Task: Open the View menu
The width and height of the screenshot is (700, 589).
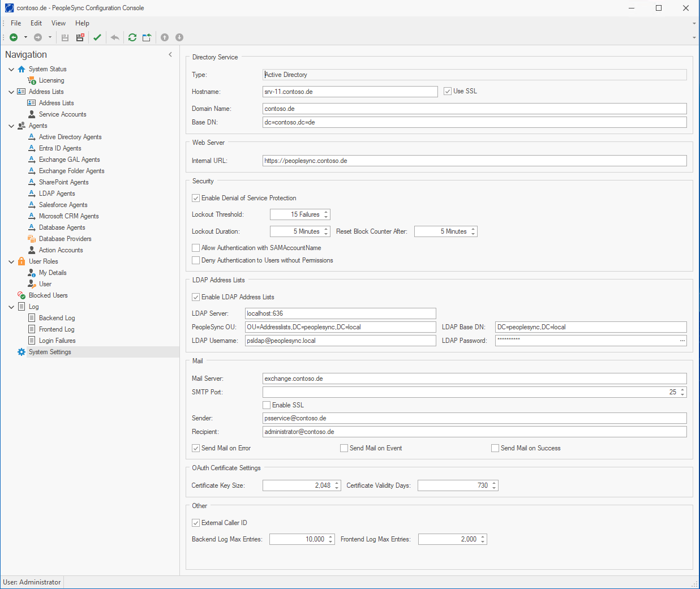Action: point(58,23)
